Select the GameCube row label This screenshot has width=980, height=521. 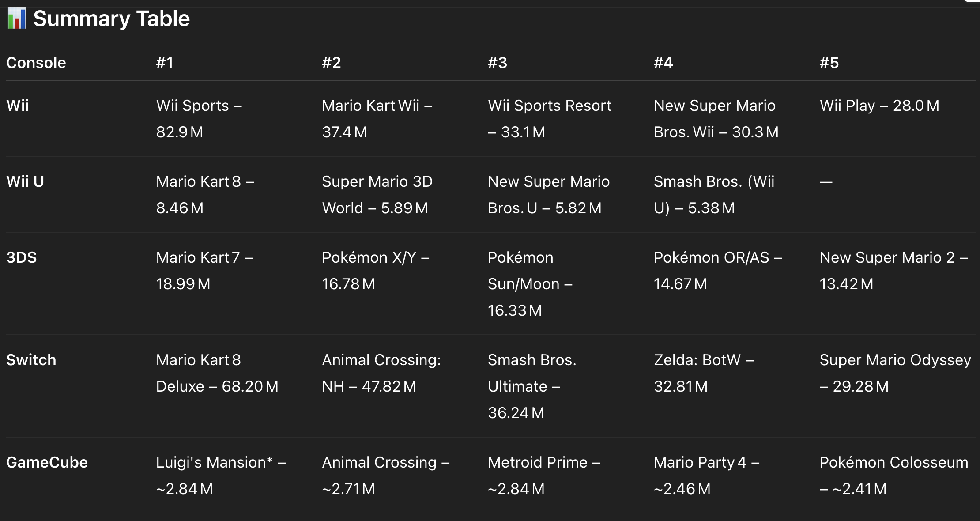pos(47,462)
